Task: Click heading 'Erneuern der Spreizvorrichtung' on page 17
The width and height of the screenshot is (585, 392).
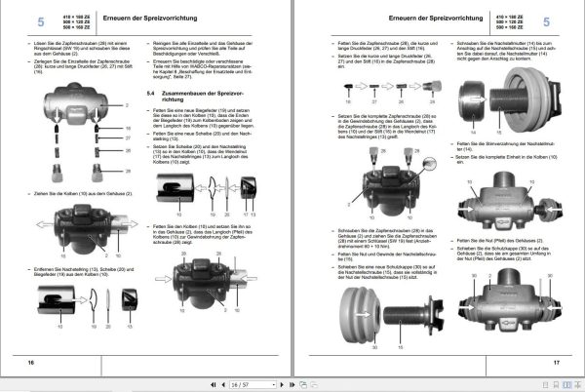Action: click(436, 18)
